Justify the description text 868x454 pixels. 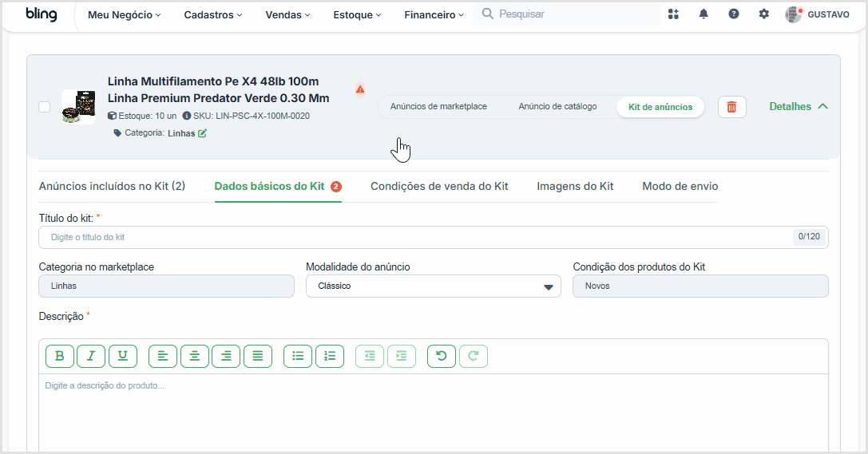(x=258, y=356)
